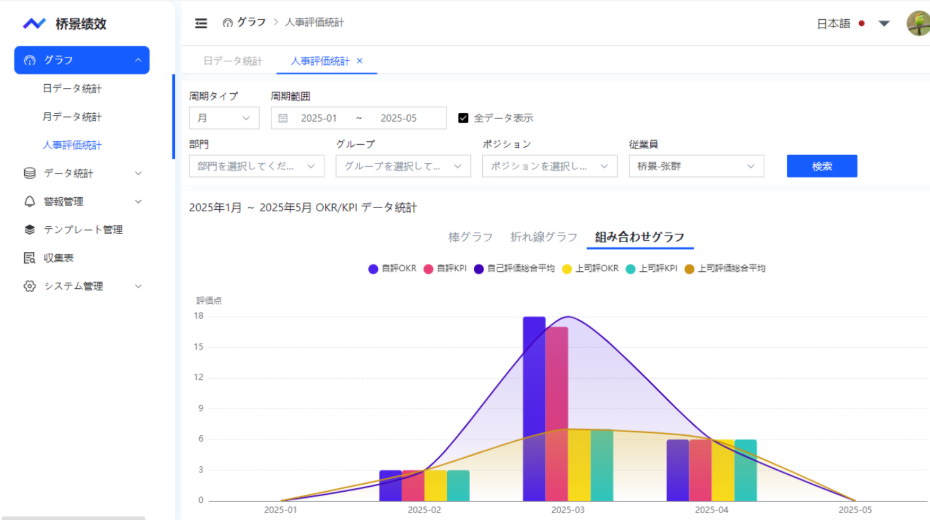Click the 2025-01 start date field
930x520 pixels.
tap(319, 118)
